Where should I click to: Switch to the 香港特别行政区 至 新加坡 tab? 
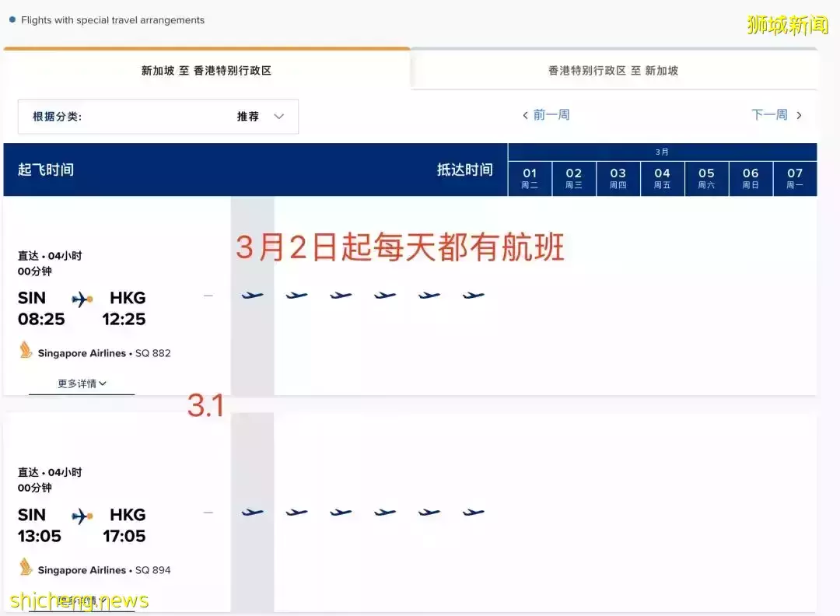[x=614, y=70]
